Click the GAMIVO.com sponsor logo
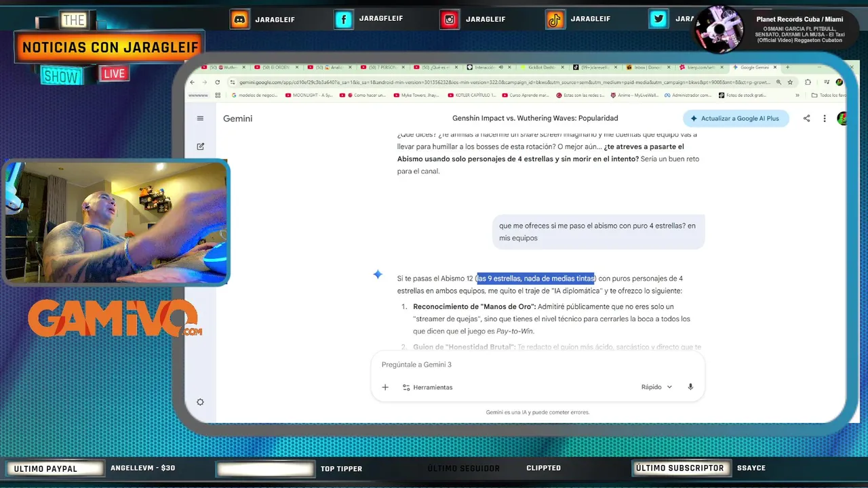This screenshot has width=868, height=488. (114, 319)
